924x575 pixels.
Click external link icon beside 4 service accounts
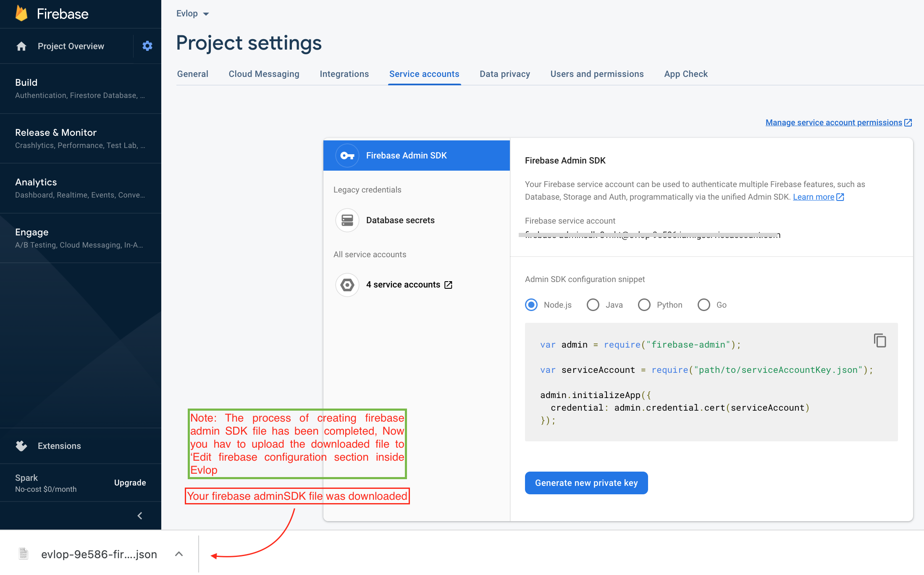pyautogui.click(x=449, y=285)
